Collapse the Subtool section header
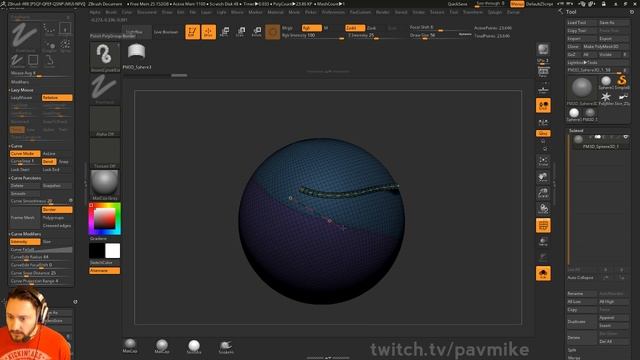The height and width of the screenshot is (360, 640). (576, 131)
